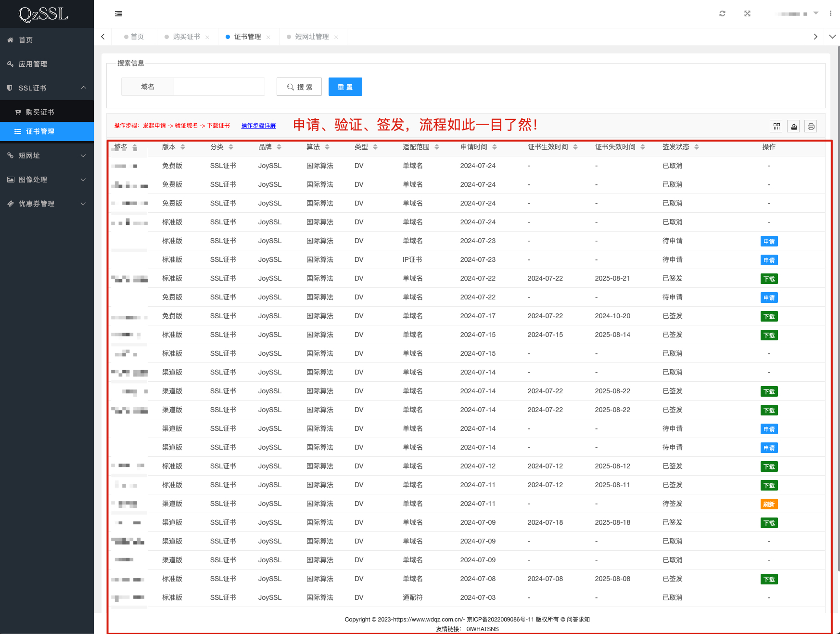Switch to the 短网址管理 tab

pyautogui.click(x=312, y=37)
